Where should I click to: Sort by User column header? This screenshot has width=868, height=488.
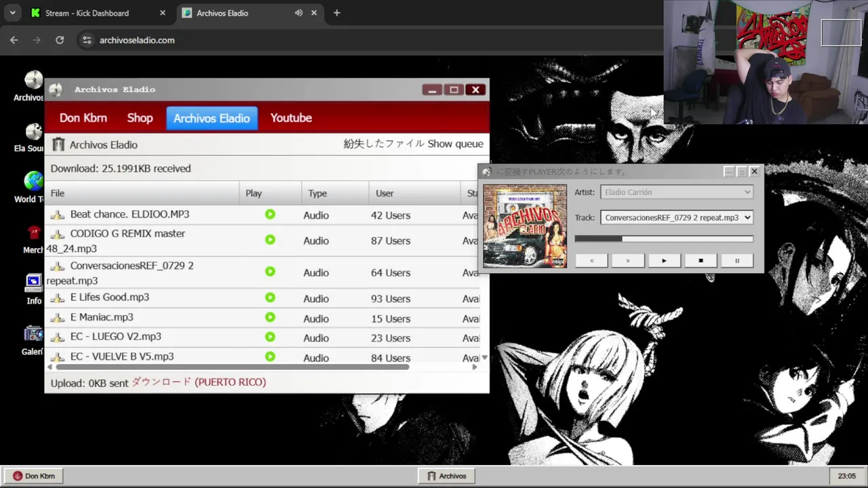[414, 193]
